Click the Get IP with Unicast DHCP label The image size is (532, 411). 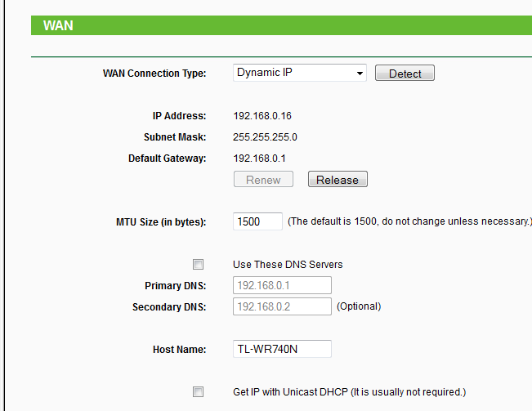click(350, 392)
